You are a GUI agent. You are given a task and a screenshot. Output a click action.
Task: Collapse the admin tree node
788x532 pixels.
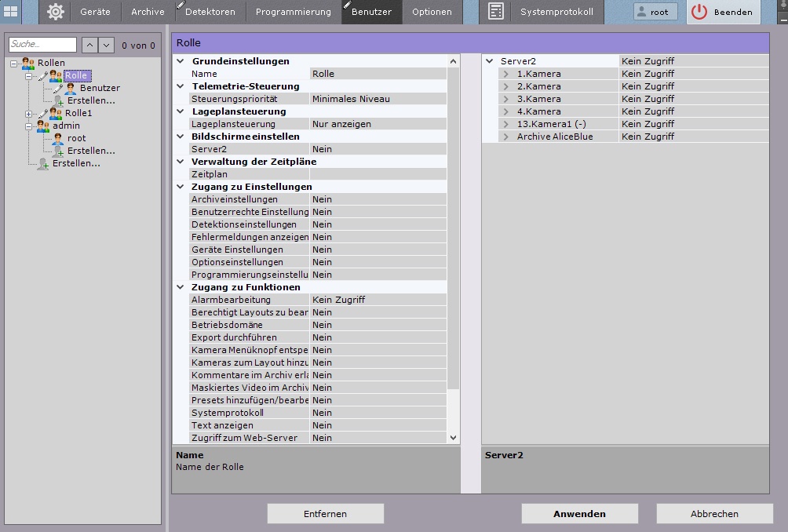coord(29,126)
